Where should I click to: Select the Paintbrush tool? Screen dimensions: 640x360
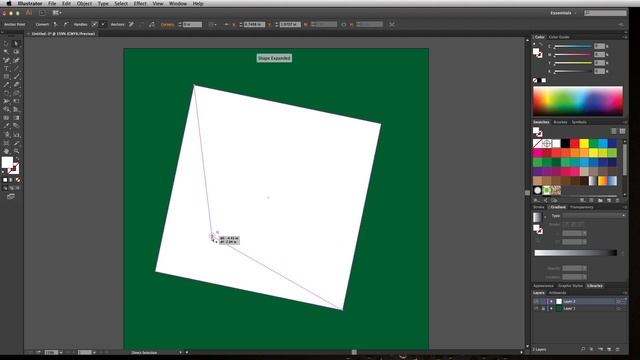coord(16,77)
